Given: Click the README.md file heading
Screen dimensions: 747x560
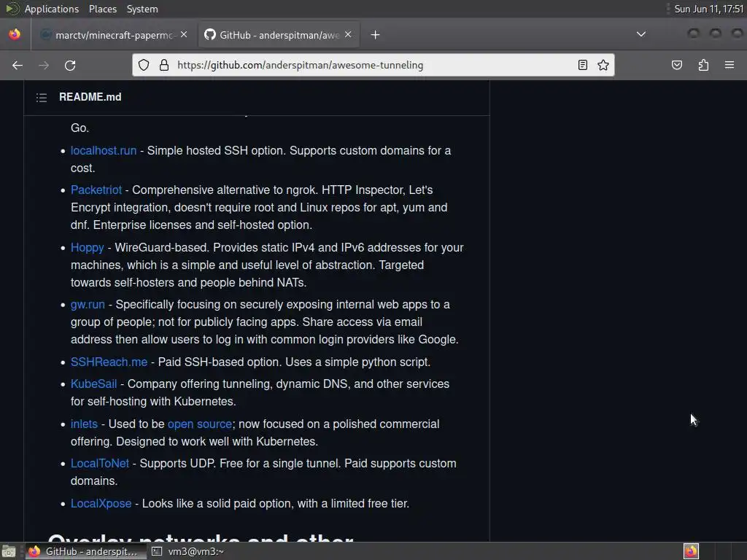Looking at the screenshot, I should click(x=90, y=97).
